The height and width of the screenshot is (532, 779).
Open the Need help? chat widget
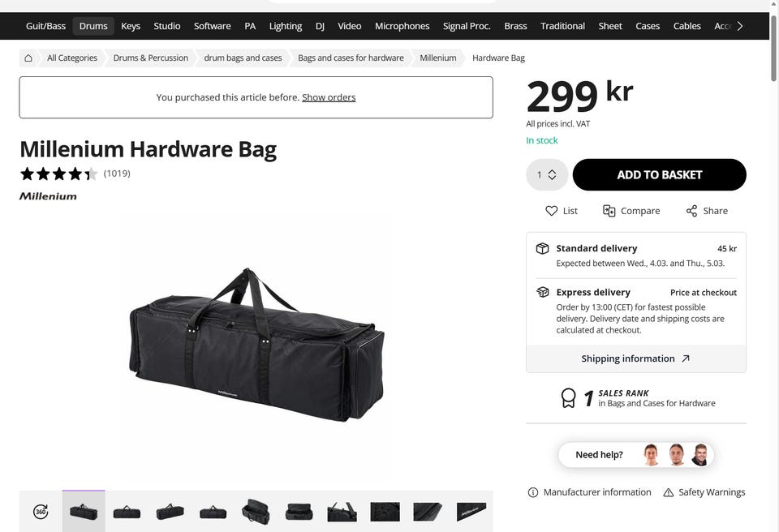pos(636,454)
